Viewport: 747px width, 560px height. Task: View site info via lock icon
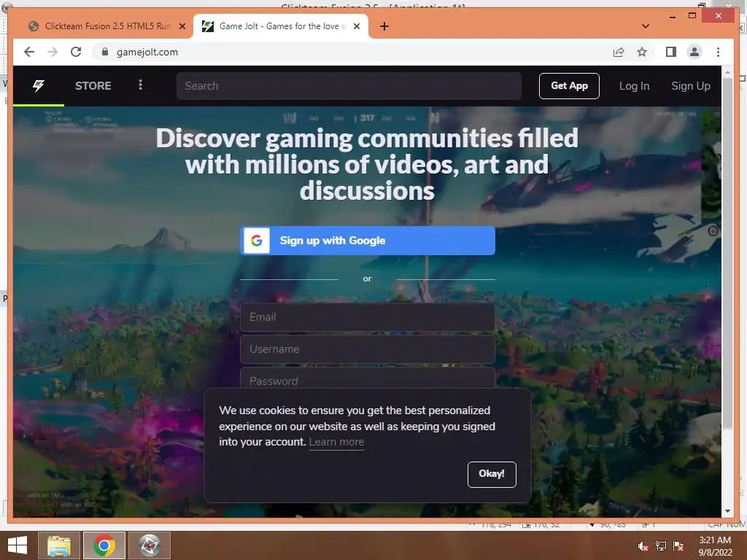point(105,52)
